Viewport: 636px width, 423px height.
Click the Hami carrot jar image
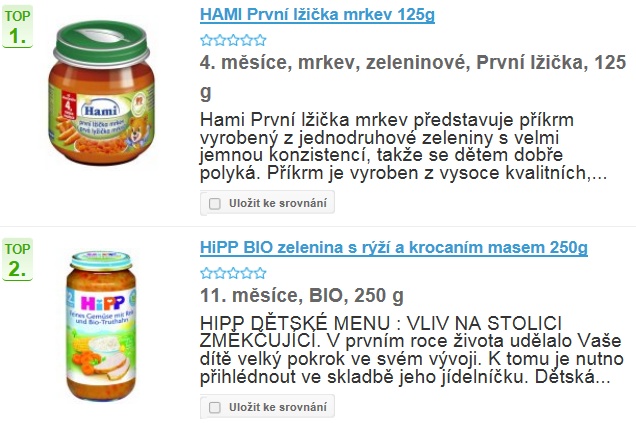click(x=101, y=92)
